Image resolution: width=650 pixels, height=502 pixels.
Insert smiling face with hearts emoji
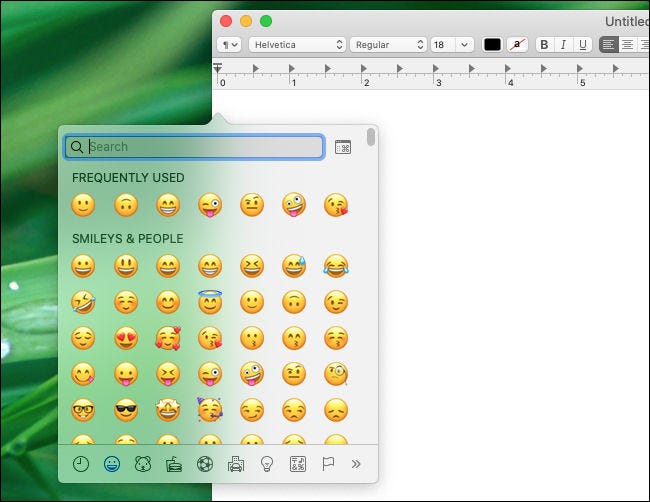pyautogui.click(x=168, y=338)
